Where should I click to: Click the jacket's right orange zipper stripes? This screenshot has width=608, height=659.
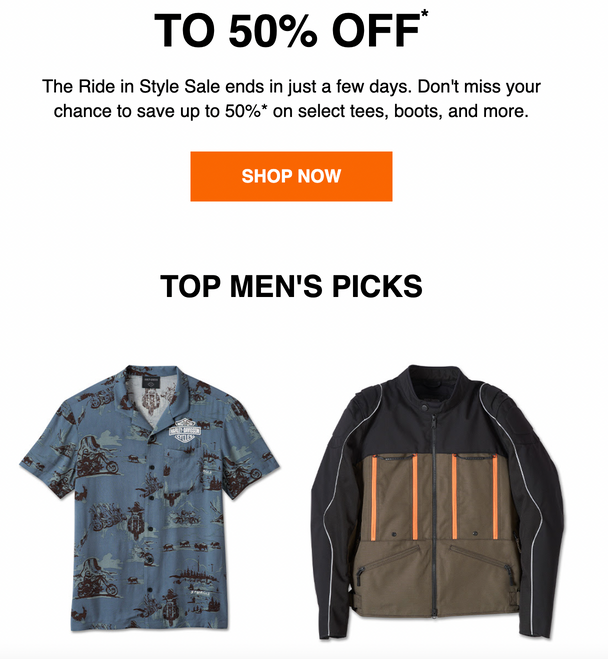click(x=475, y=497)
